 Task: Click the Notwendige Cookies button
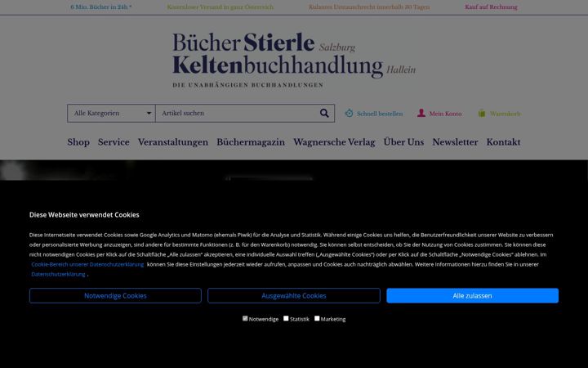tap(115, 295)
